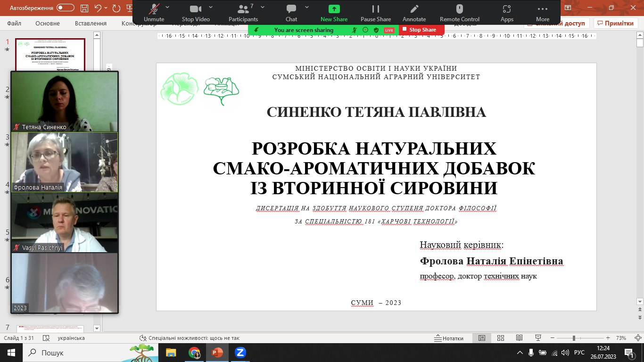The height and width of the screenshot is (362, 644).
Task: Open the Вставлення ribbon tab
Action: click(x=91, y=24)
